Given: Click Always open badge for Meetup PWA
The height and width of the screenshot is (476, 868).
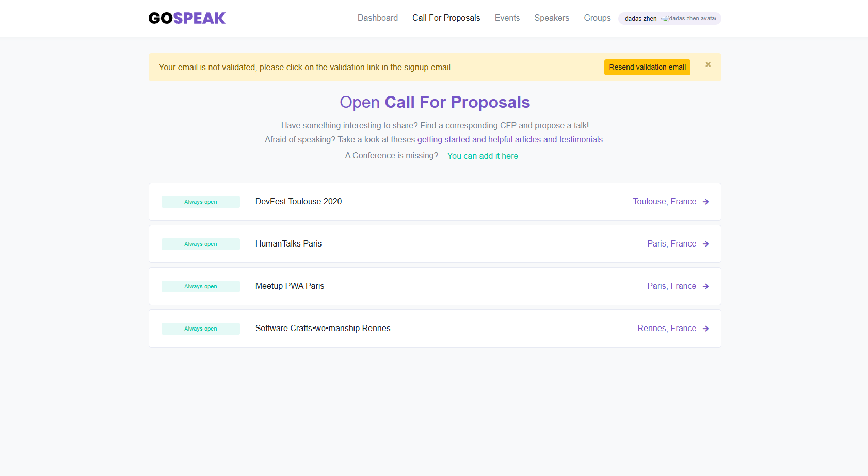Looking at the screenshot, I should (201, 286).
